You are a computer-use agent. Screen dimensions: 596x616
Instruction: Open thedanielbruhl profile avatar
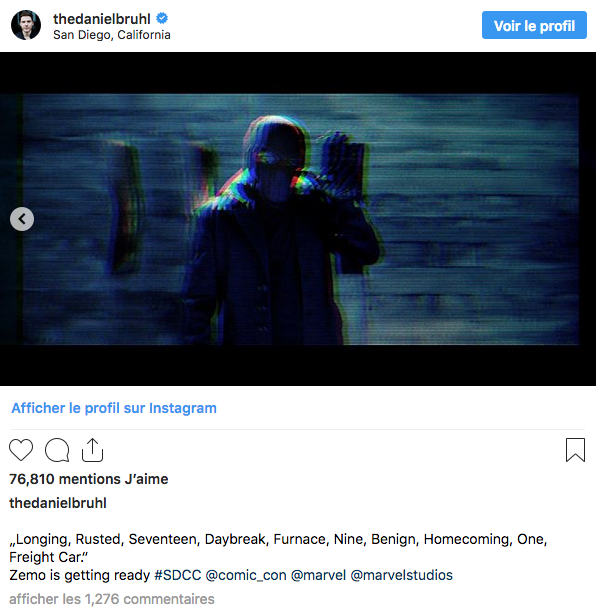click(26, 25)
